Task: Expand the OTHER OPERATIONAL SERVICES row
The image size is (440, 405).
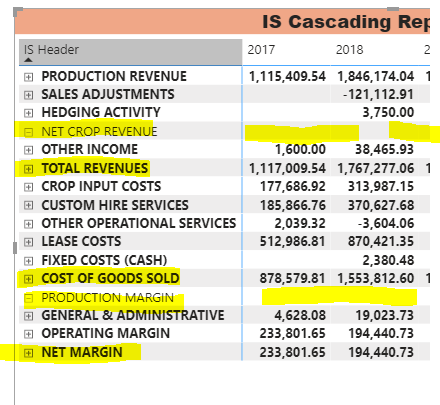Action: pos(28,224)
